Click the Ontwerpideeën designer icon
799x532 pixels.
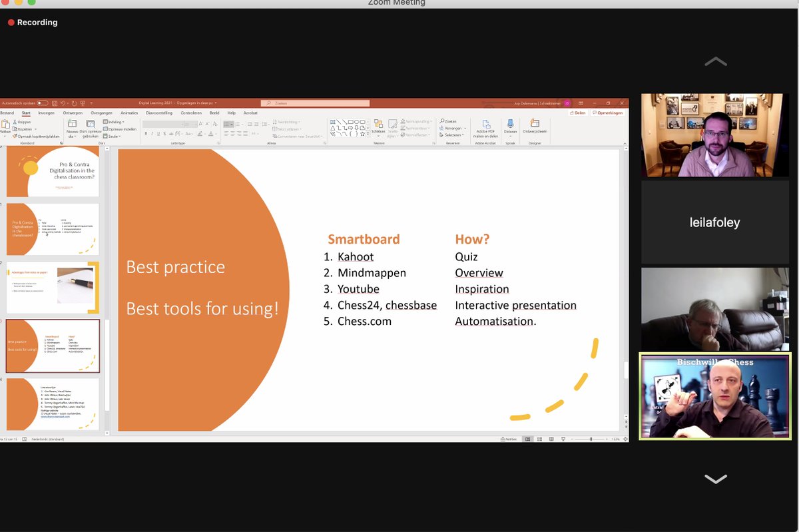[x=535, y=124]
